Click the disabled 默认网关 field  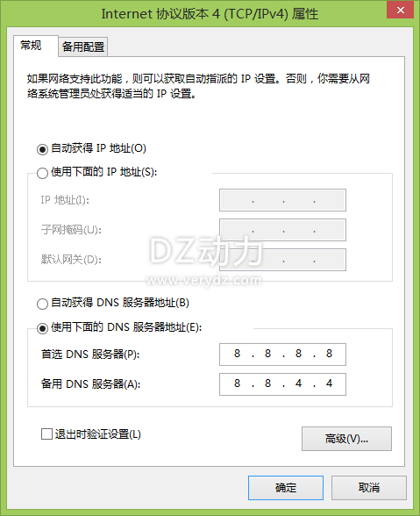(282, 260)
